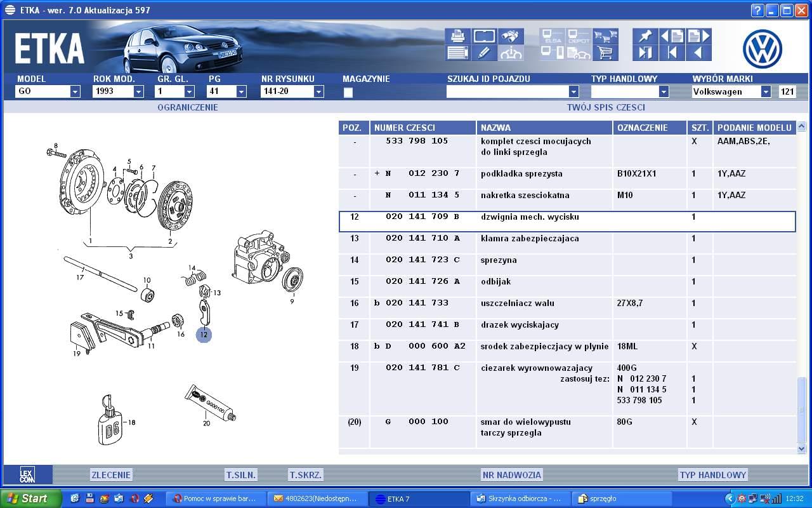812x508 pixels.
Task: Click the single back arrow icon
Action: click(x=698, y=53)
